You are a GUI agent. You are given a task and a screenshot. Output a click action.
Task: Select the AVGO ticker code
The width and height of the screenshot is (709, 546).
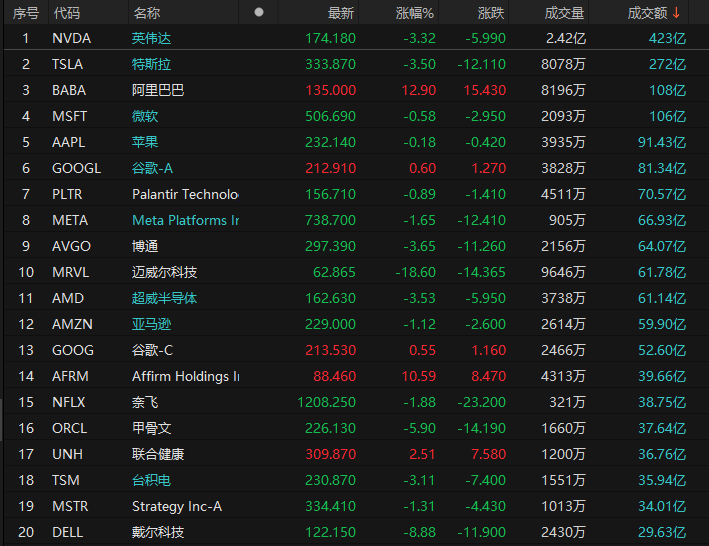71,246
